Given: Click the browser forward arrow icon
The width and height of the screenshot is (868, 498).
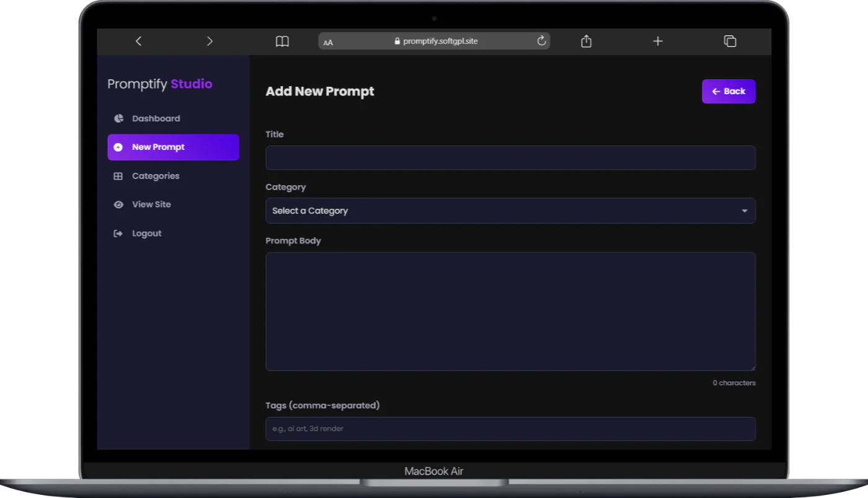Looking at the screenshot, I should [x=210, y=41].
